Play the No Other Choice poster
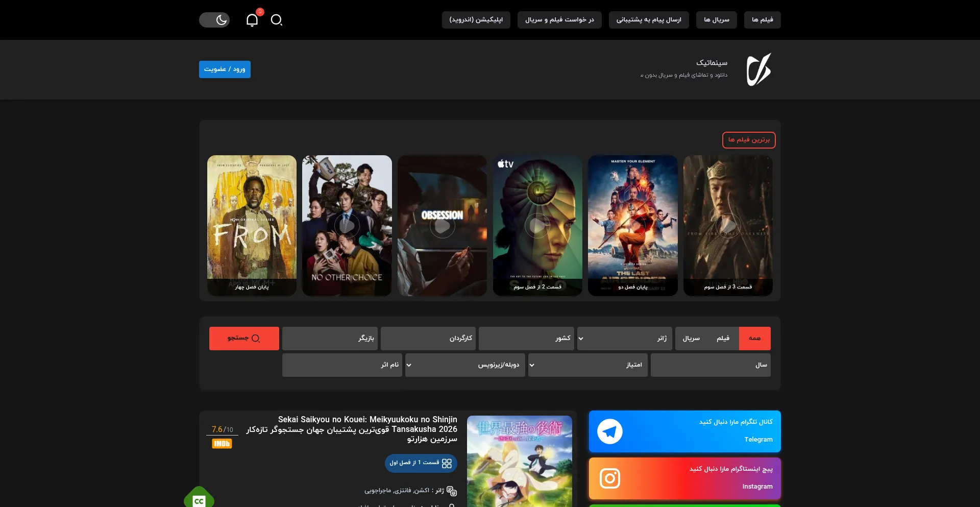 (347, 225)
